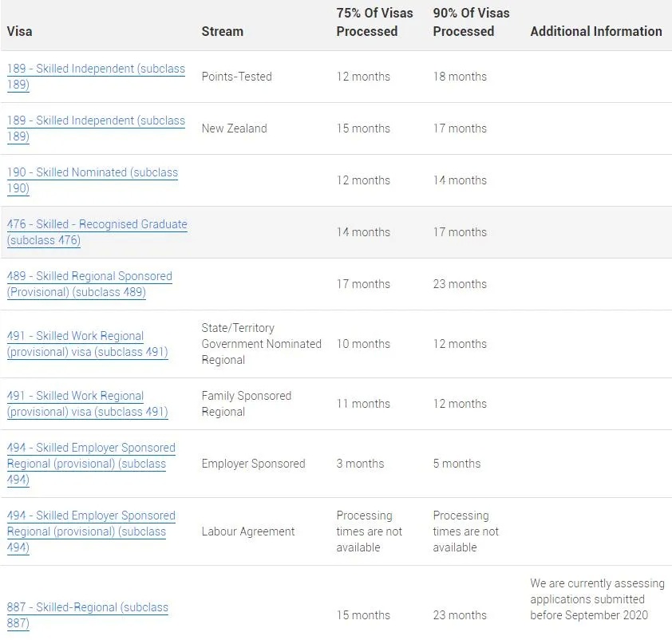Click the Stream column header
Image resolution: width=672 pixels, height=640 pixels.
tap(223, 31)
